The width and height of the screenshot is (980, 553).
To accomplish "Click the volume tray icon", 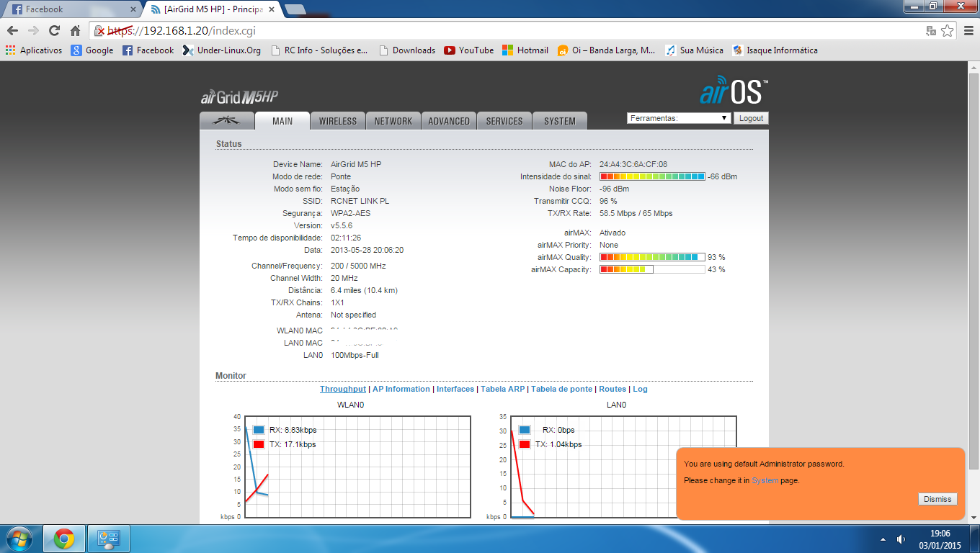I will pos(900,539).
